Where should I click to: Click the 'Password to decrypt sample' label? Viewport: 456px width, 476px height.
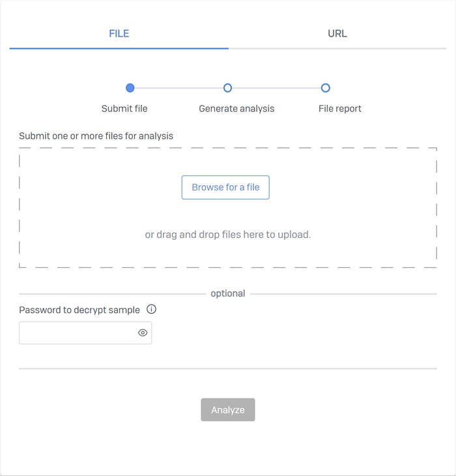(x=79, y=310)
